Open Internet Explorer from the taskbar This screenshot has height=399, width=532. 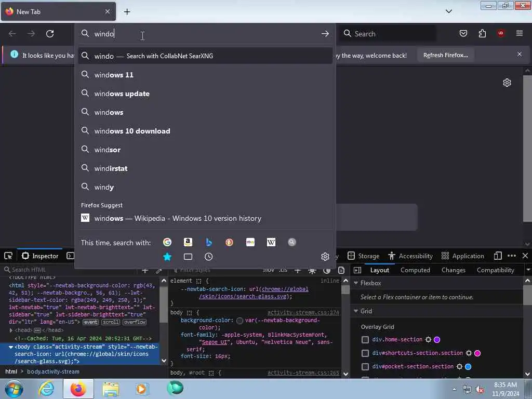tap(46, 389)
